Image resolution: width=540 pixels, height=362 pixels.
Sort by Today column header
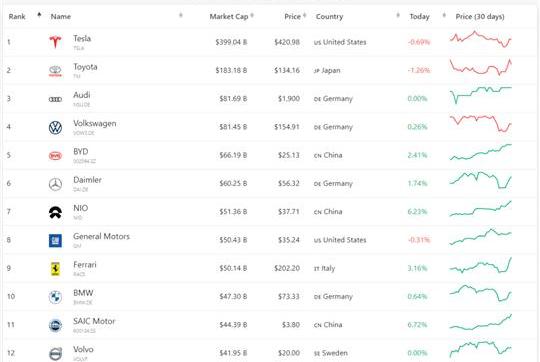pos(419,16)
